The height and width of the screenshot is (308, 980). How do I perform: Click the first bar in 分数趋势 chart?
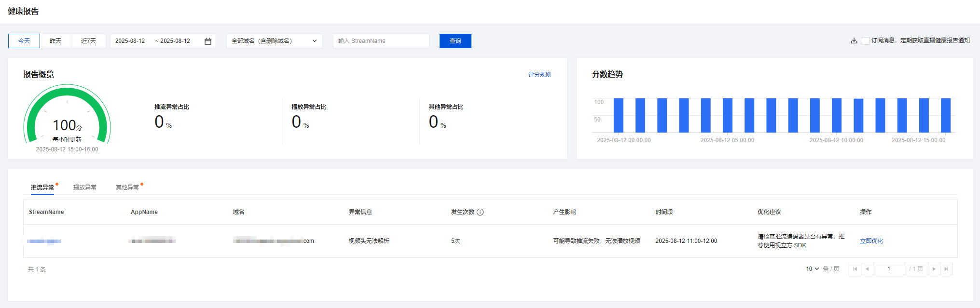tap(618, 115)
